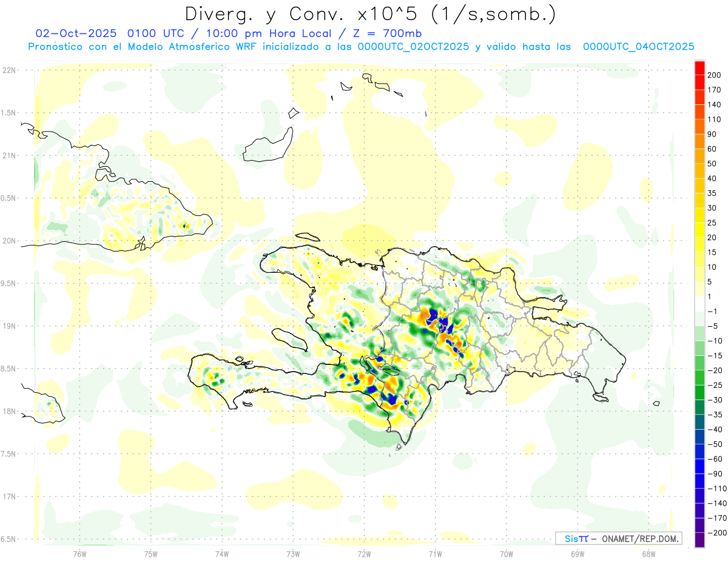The width and height of the screenshot is (728, 562).
Task: Click the "9.5N" latitude label
Action: (8, 283)
